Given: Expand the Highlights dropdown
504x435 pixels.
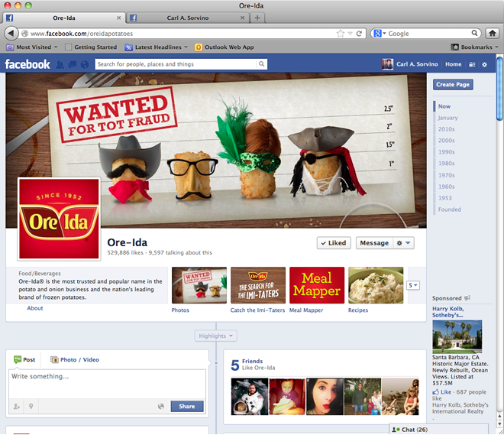Looking at the screenshot, I should [217, 336].
